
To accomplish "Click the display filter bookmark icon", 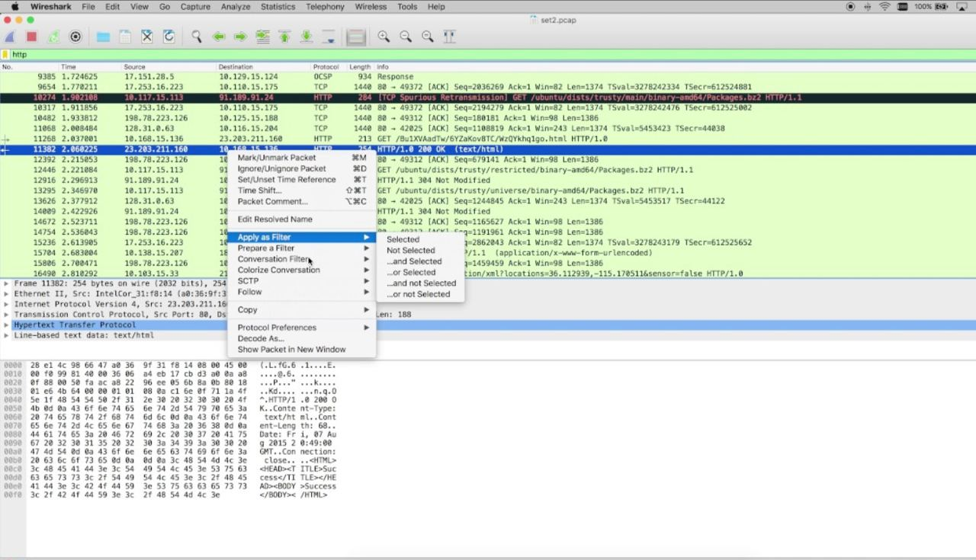I will pos(5,55).
